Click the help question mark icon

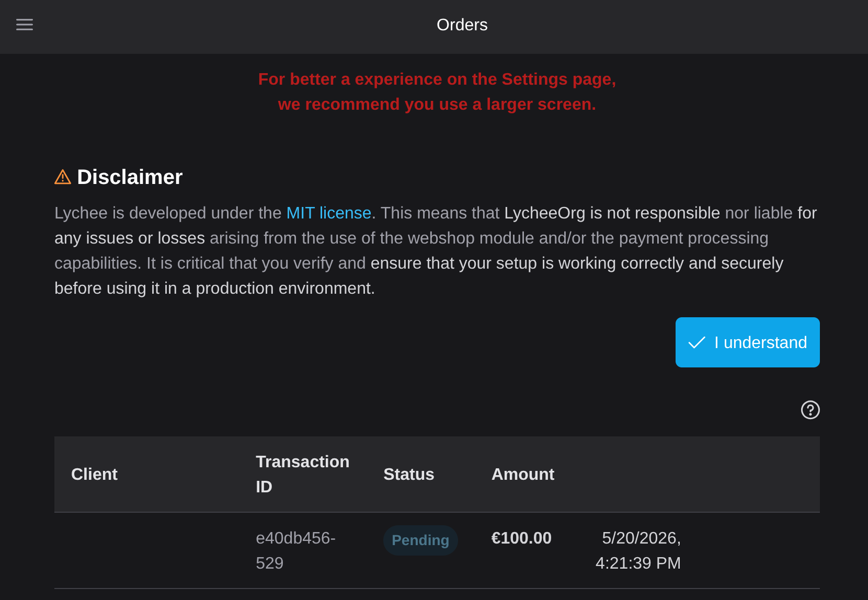coord(810,410)
